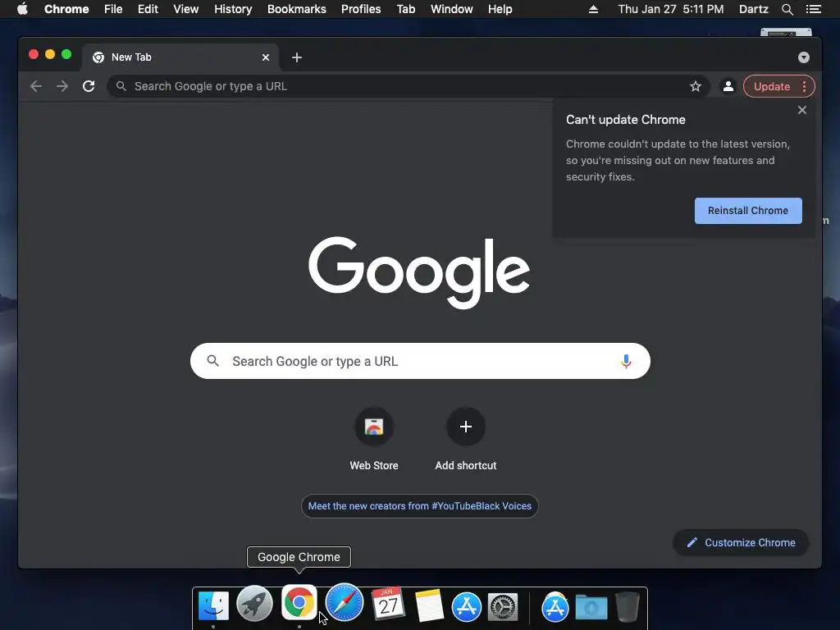Image resolution: width=840 pixels, height=630 pixels.
Task: Open the Tab menu
Action: (406, 9)
